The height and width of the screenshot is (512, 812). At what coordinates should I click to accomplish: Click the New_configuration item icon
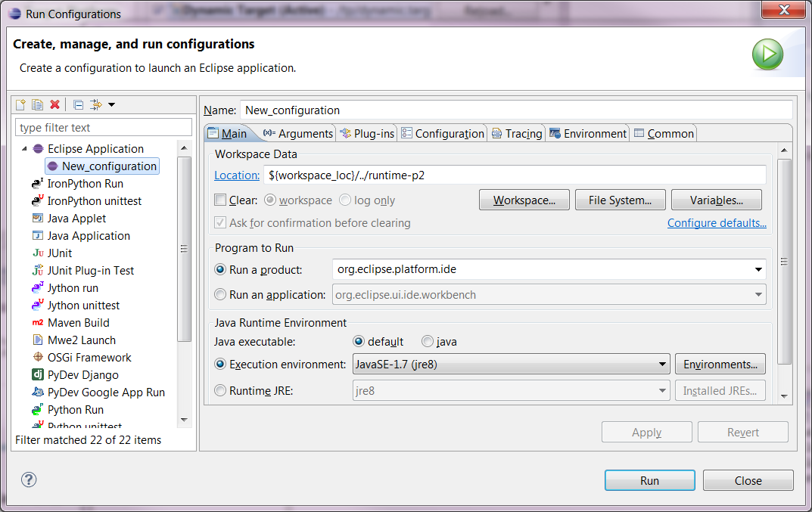(53, 166)
